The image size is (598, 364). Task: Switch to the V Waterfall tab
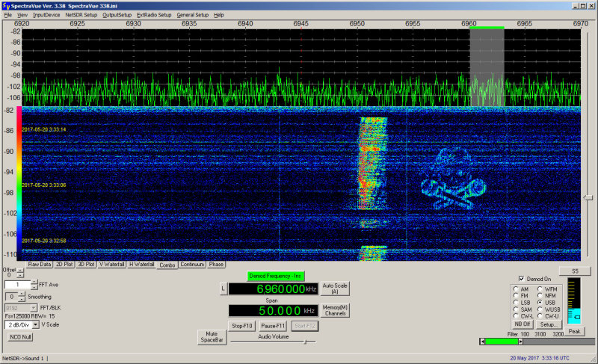tap(111, 264)
